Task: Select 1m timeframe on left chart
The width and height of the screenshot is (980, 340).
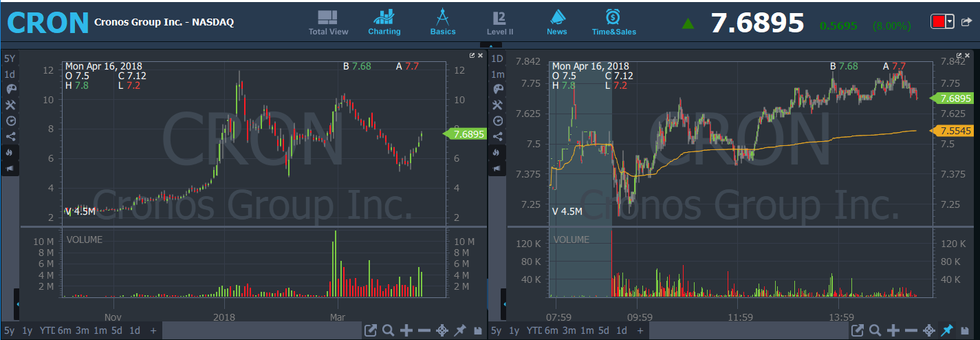Action: pos(100,330)
